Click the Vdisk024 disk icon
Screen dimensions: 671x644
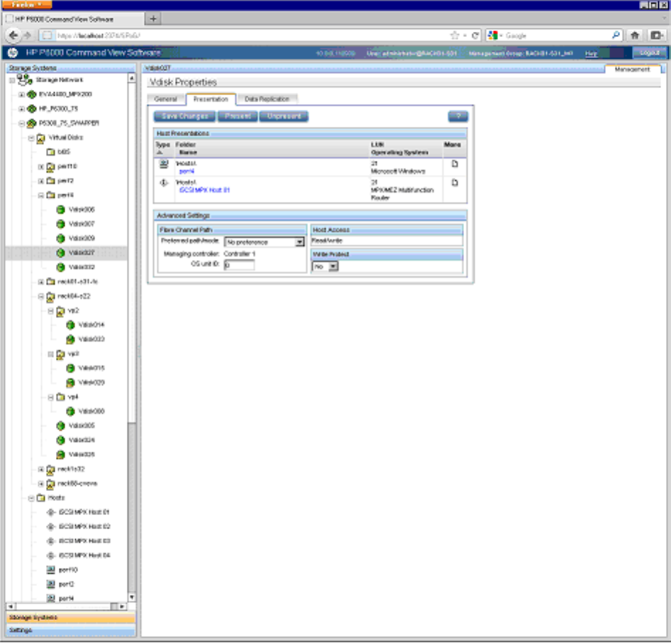pyautogui.click(x=61, y=441)
